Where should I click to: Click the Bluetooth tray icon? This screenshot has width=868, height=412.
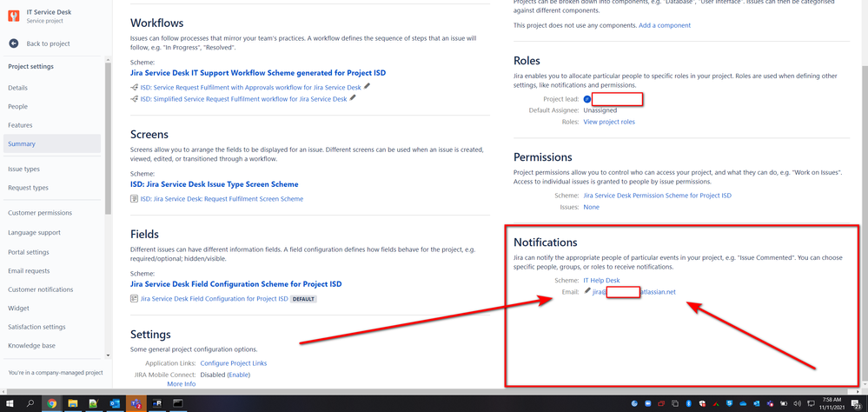[689, 403]
